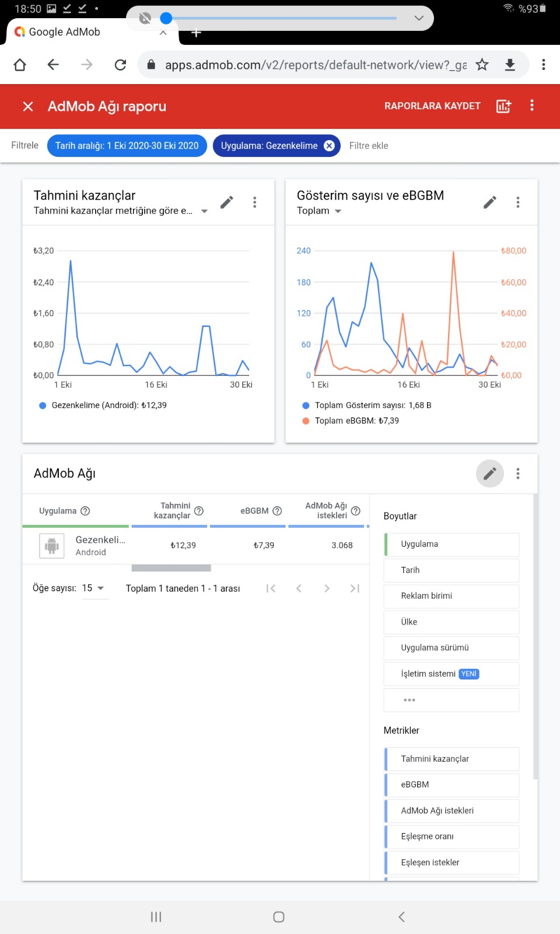
Task: Select the Uygulama dimension
Action: 452,544
